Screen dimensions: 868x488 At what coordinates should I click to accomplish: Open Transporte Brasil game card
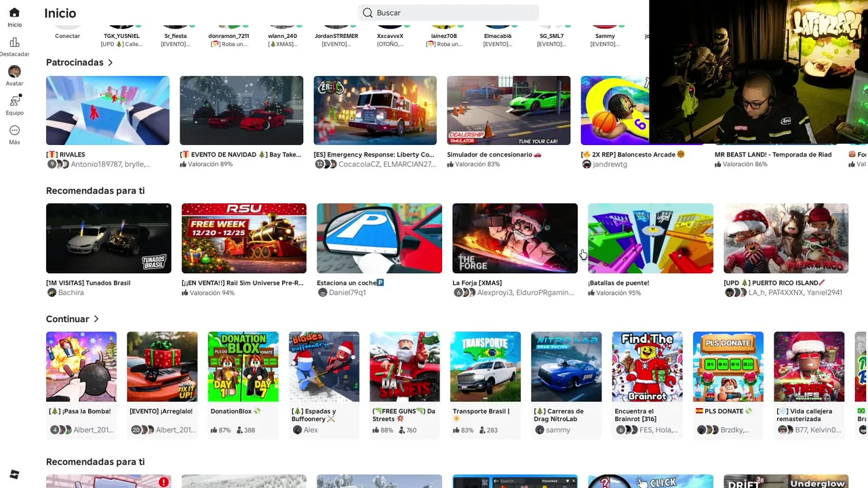pos(486,384)
